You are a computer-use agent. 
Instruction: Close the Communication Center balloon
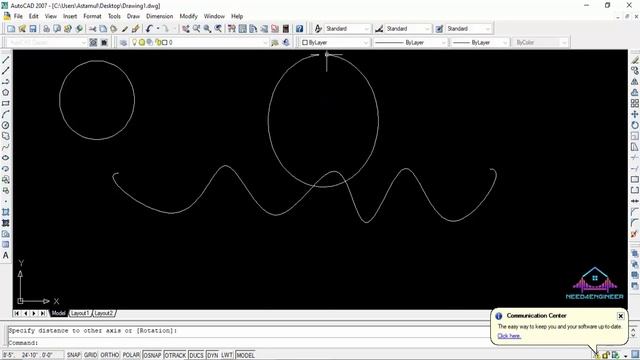click(620, 316)
